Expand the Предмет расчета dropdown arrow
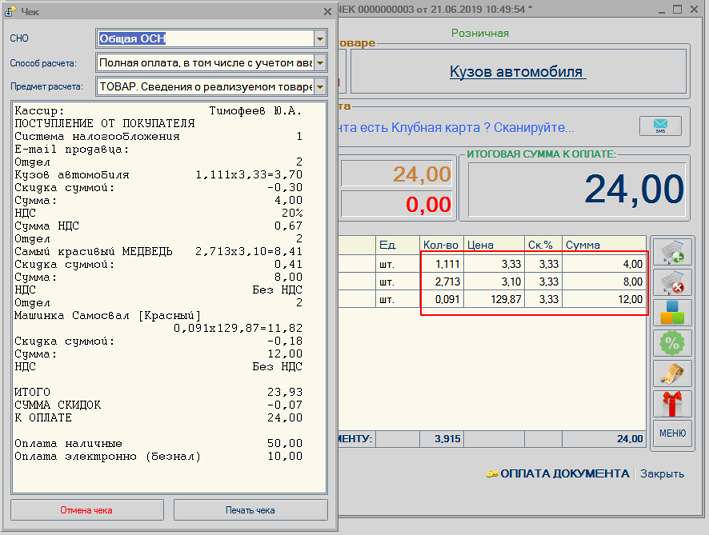709x535 pixels. pos(320,86)
